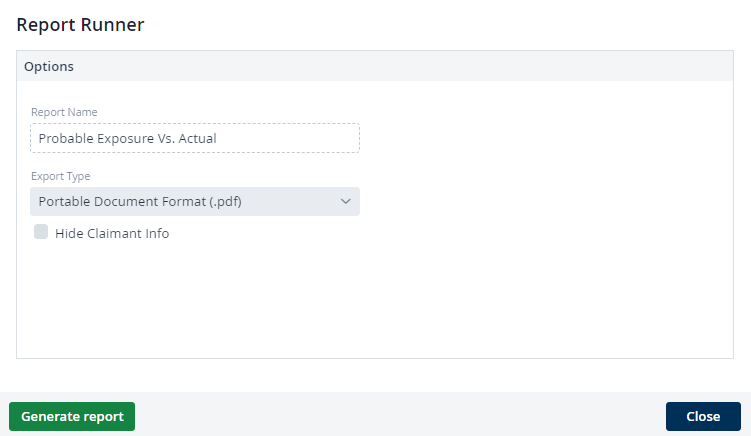Image resolution: width=751 pixels, height=436 pixels.
Task: Enable the Hide Claimant Info checkbox
Action: tap(41, 232)
